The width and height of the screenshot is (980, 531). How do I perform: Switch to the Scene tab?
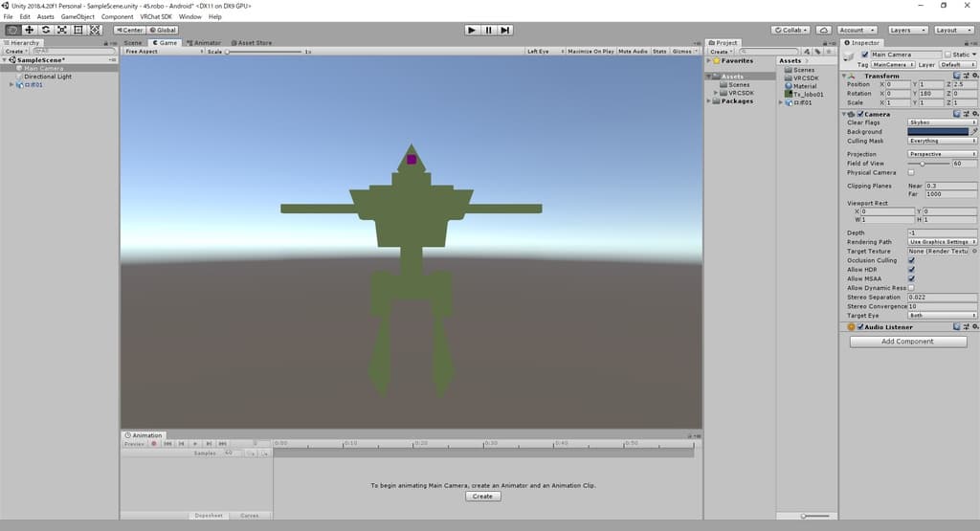click(x=132, y=43)
